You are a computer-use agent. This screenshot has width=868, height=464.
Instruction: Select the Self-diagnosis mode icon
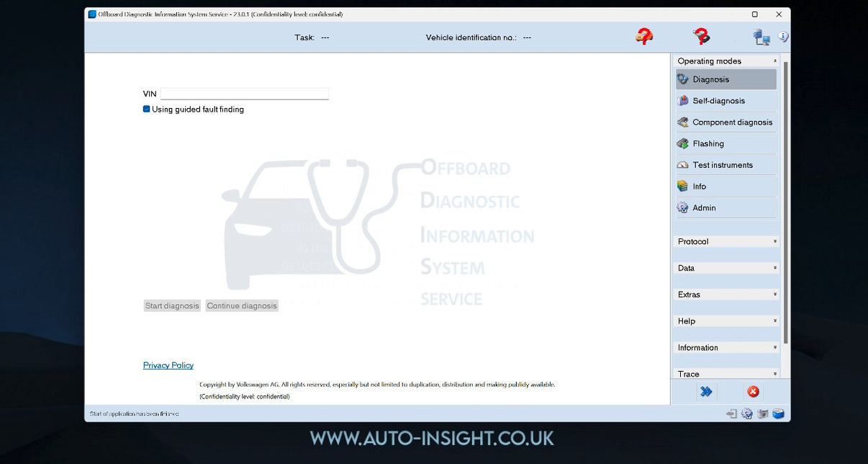(x=682, y=100)
